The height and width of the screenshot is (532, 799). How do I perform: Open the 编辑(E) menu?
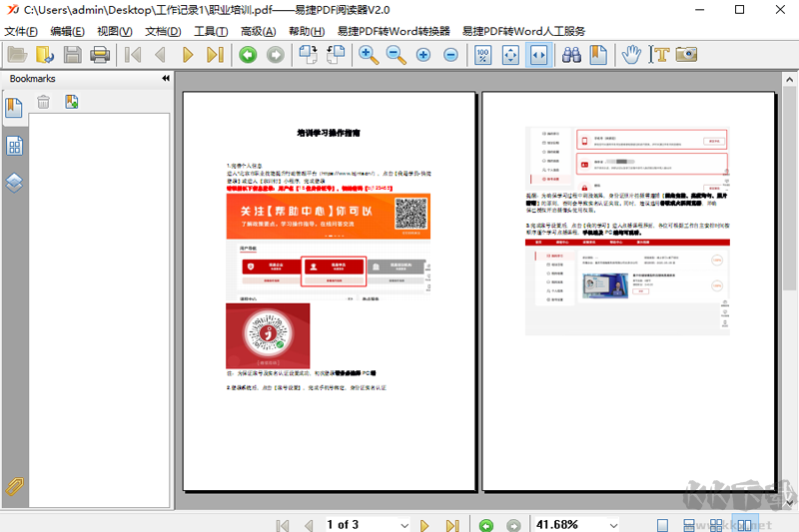click(67, 31)
